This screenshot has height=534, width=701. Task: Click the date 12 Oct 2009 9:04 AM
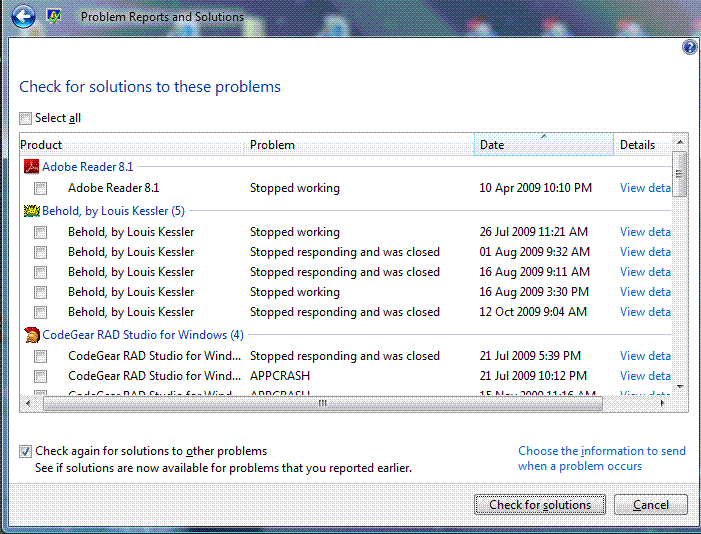coord(533,312)
